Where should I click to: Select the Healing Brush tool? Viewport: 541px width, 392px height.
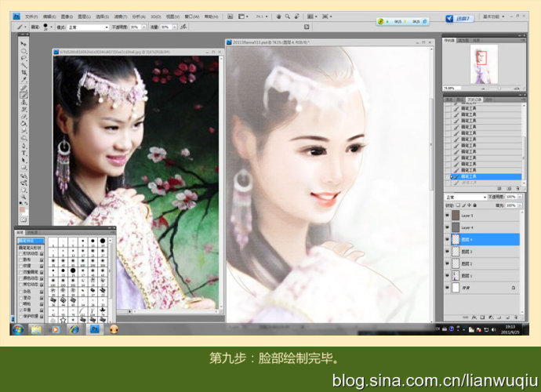tap(24, 88)
